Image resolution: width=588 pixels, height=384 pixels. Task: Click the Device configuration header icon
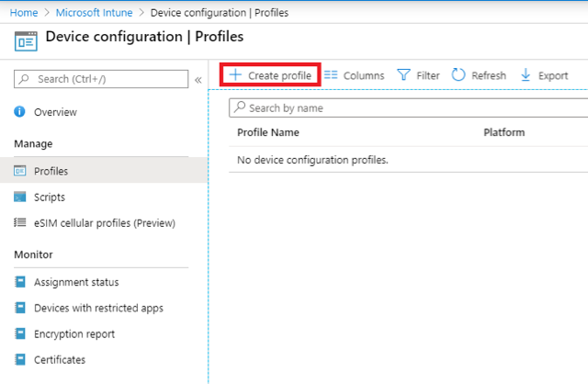point(26,41)
